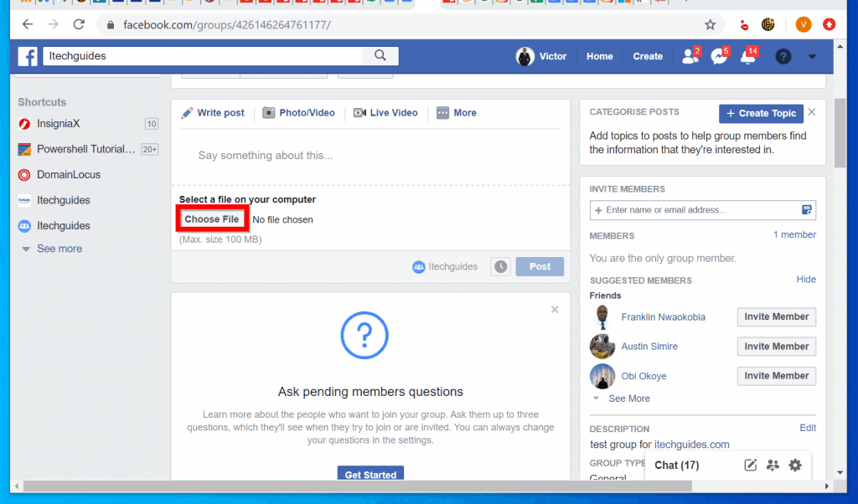Click InsigniaX shortcut icon

tap(24, 124)
